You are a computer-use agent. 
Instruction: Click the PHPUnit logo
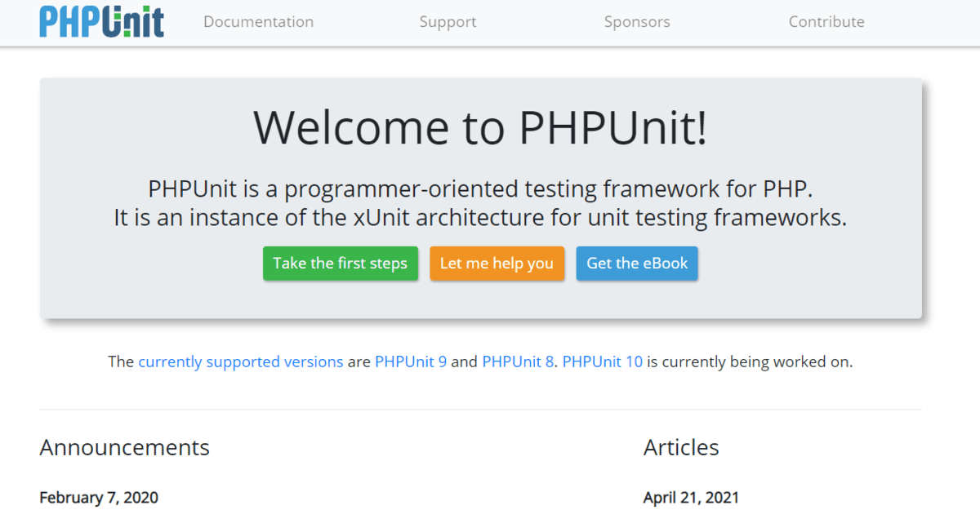click(x=101, y=22)
